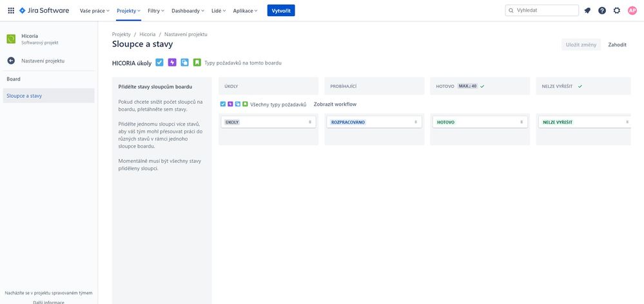Open the Projekty dropdown menu
644x304 pixels.
[128, 11]
